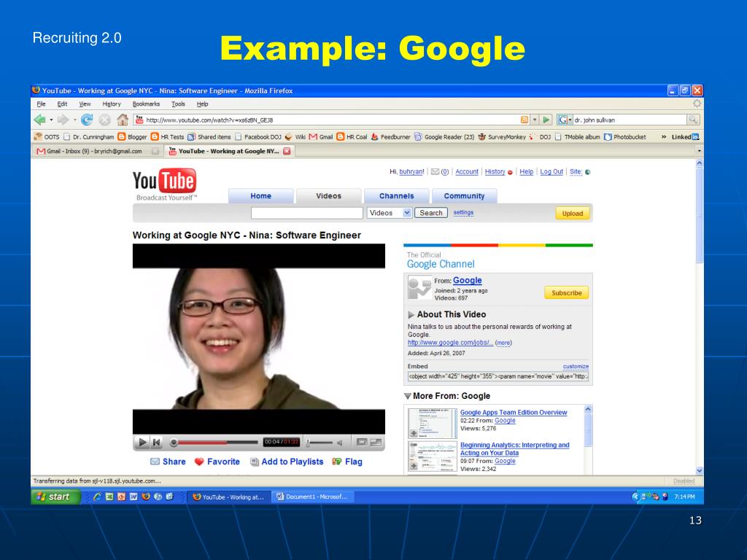Click the search magnifier icon in the search box

tap(693, 120)
